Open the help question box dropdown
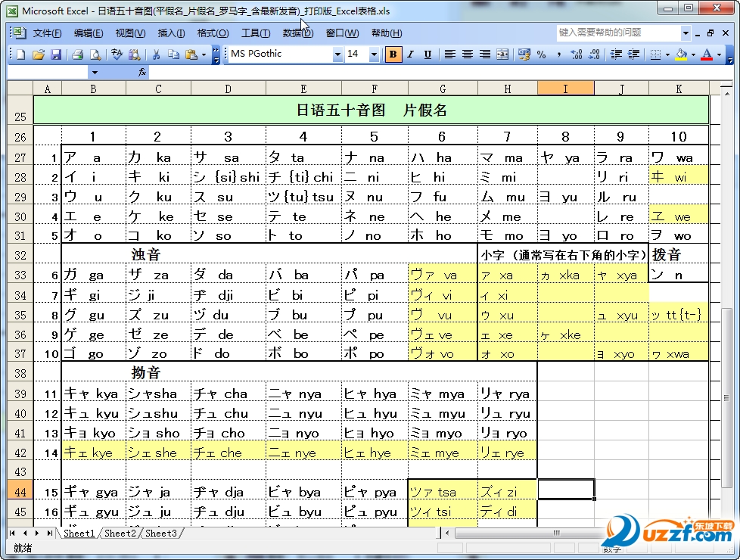The width and height of the screenshot is (740, 560). point(686,33)
